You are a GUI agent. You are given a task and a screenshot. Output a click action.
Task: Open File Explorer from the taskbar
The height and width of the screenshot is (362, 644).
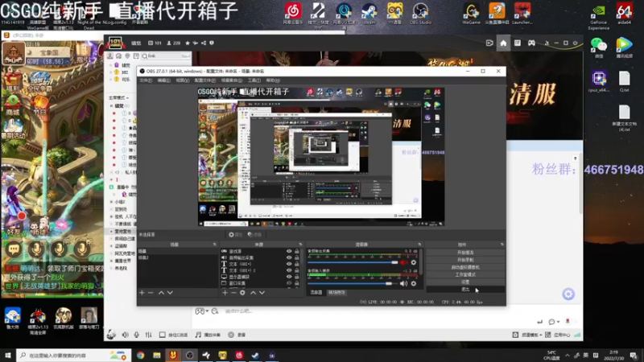tap(157, 355)
